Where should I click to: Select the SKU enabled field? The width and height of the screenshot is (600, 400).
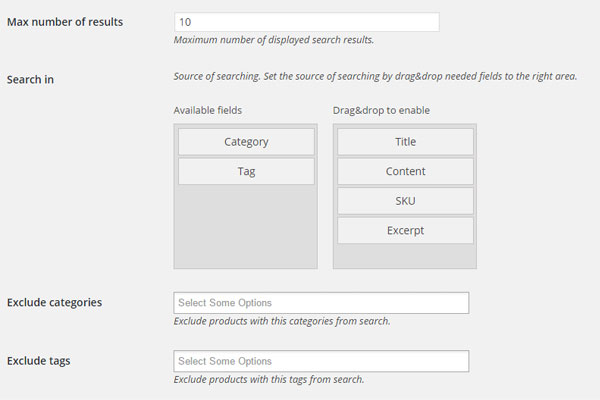pyautogui.click(x=405, y=201)
